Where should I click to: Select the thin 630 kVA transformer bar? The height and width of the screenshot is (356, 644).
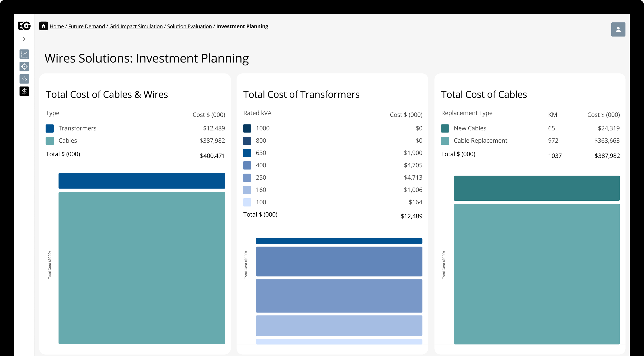(339, 241)
